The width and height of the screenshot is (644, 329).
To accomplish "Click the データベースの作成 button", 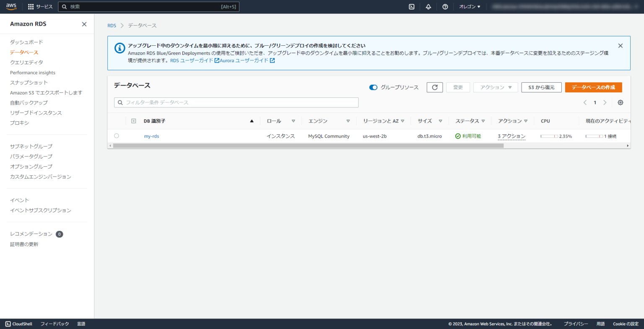I will [x=593, y=87].
